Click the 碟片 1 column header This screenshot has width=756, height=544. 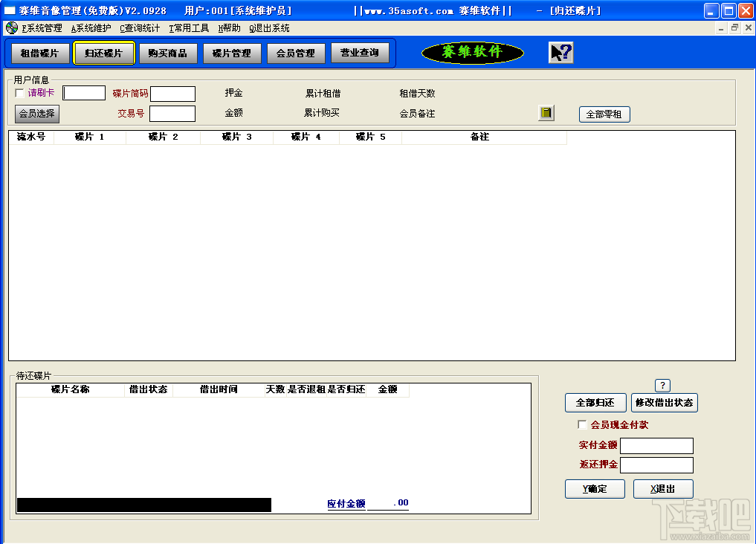click(x=90, y=137)
